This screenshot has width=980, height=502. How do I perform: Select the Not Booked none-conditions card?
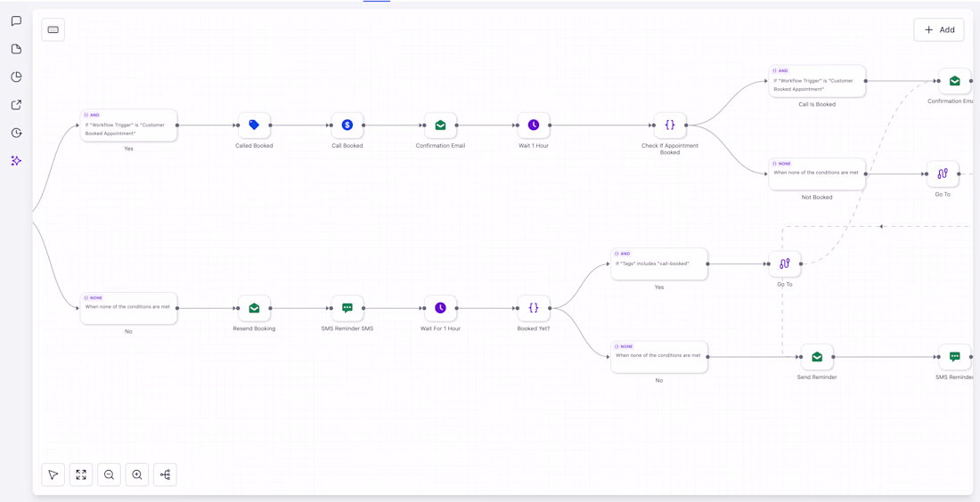[x=817, y=174]
